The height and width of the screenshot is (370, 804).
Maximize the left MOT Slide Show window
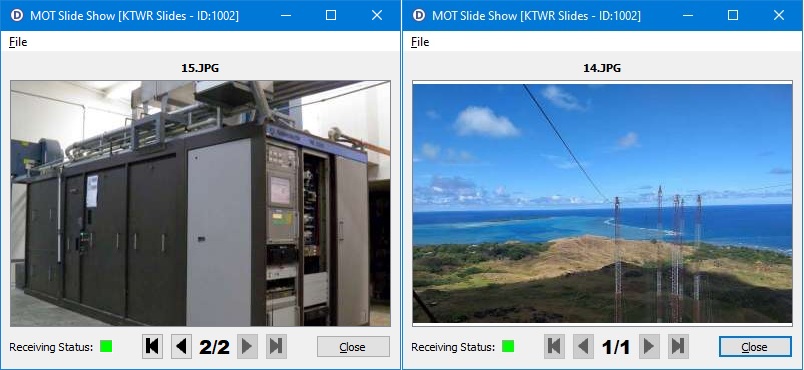[x=331, y=15]
